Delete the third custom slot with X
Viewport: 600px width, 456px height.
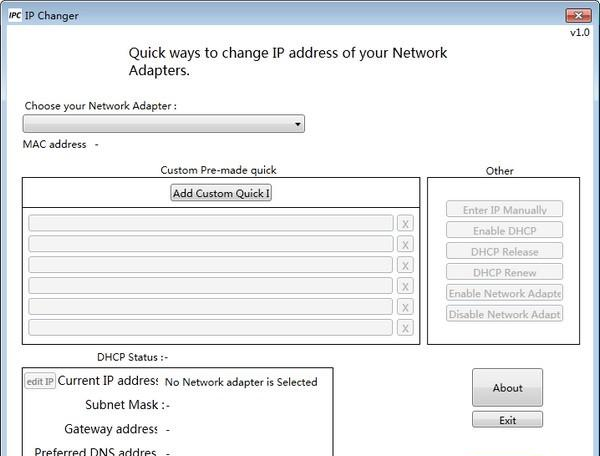tap(405, 265)
